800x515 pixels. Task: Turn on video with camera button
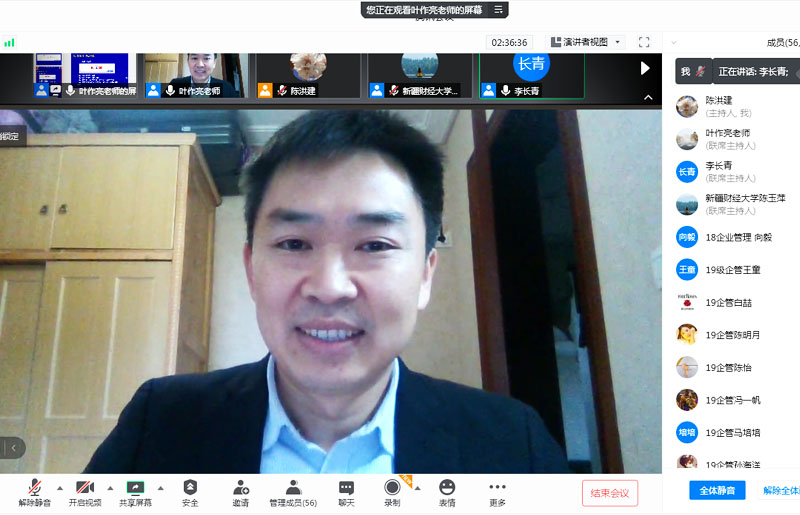point(84,490)
